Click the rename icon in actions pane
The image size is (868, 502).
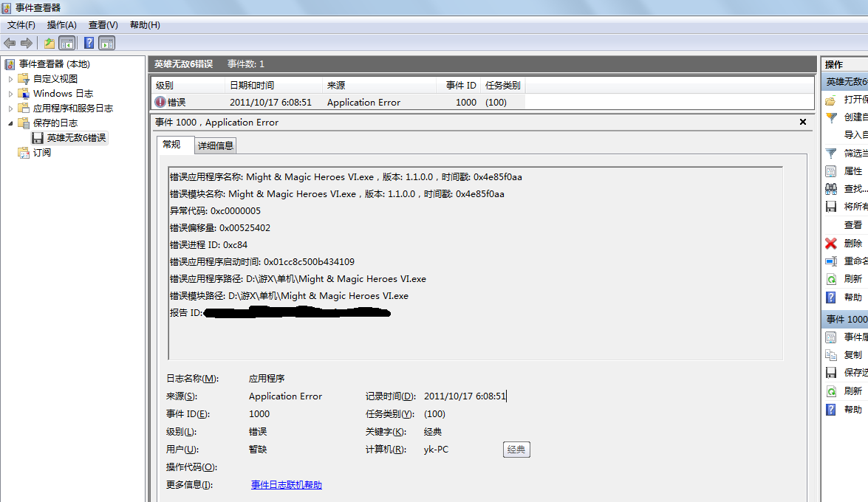(x=831, y=261)
